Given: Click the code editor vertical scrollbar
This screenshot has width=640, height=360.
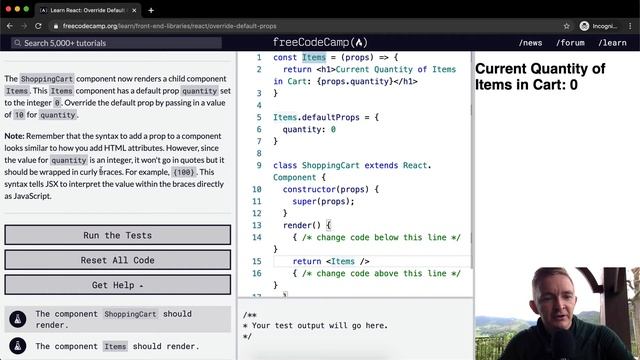Looking at the screenshot, I should [x=471, y=159].
